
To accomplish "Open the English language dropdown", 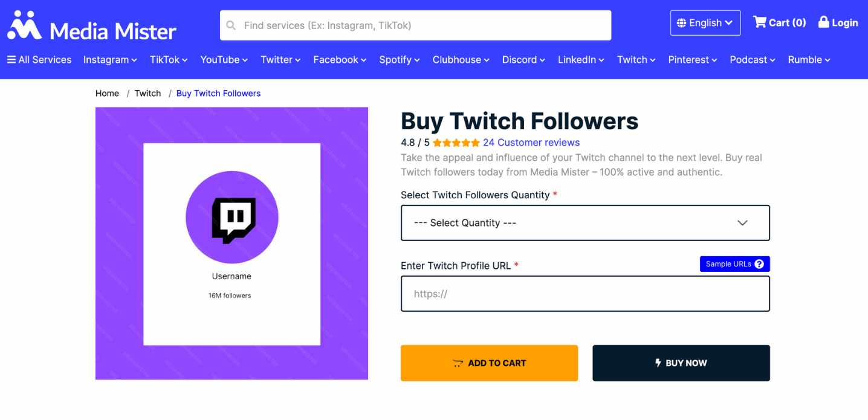I will (x=705, y=23).
